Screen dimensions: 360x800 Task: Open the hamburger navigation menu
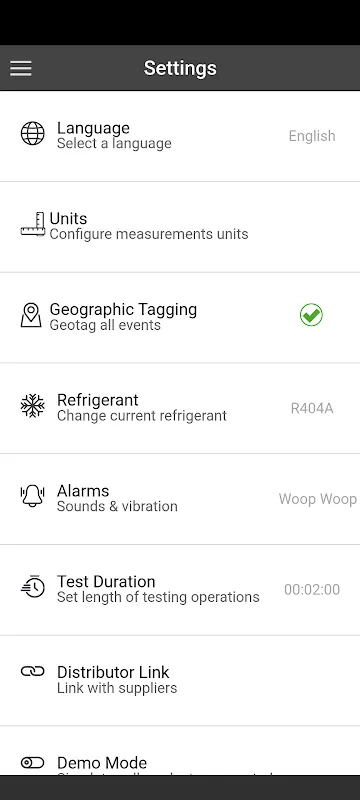pos(21,68)
